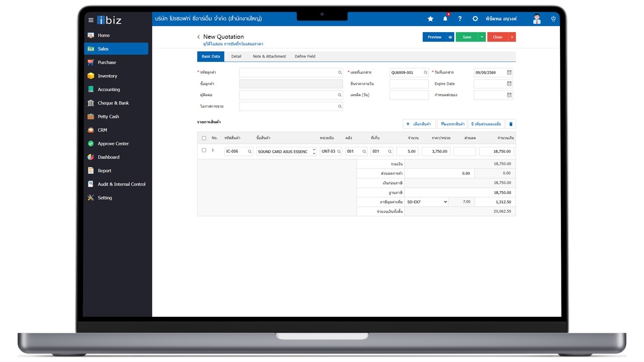Check the row 1 item checkbox
644x362 pixels.
[204, 150]
